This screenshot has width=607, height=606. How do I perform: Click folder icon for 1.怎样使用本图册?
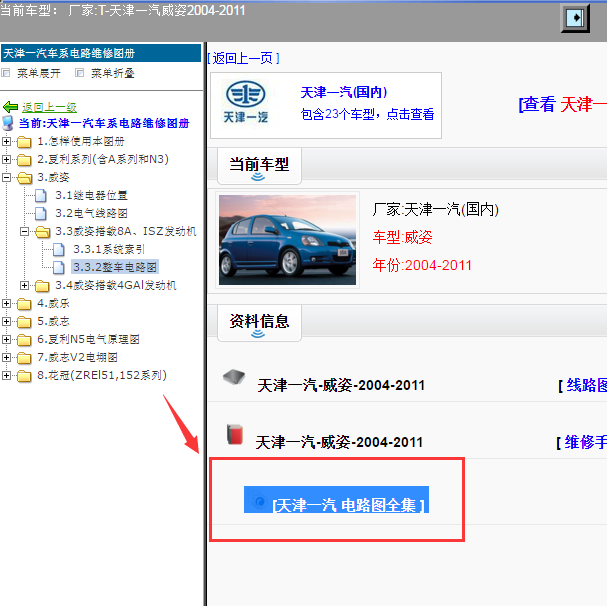24,142
